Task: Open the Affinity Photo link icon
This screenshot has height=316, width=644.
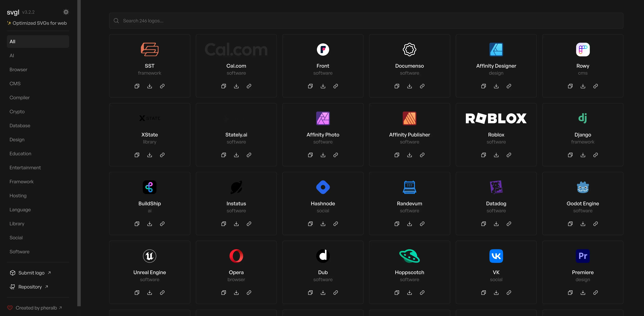Action: [x=336, y=155]
